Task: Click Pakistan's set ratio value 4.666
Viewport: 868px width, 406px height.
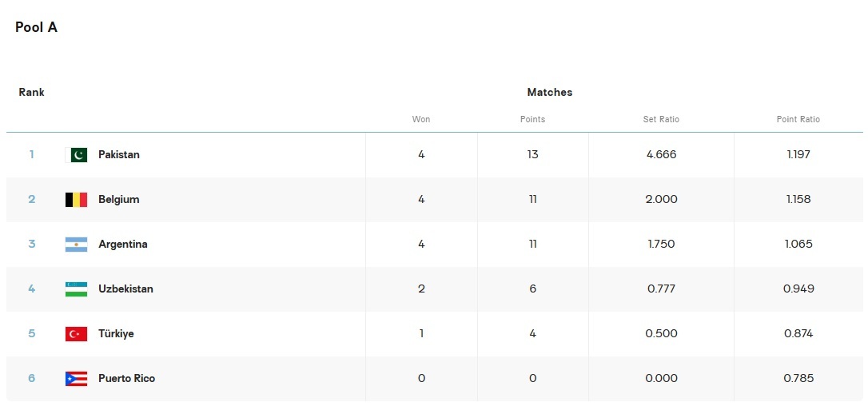Action: [x=661, y=155]
